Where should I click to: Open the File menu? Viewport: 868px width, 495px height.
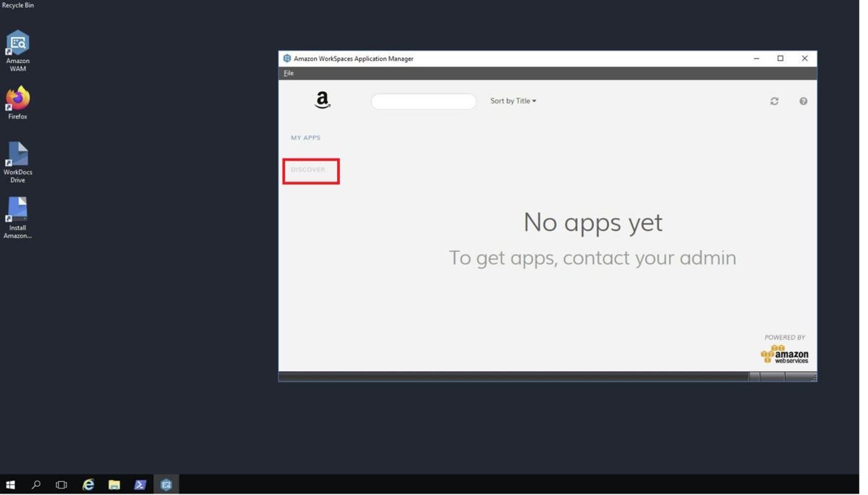tap(289, 73)
